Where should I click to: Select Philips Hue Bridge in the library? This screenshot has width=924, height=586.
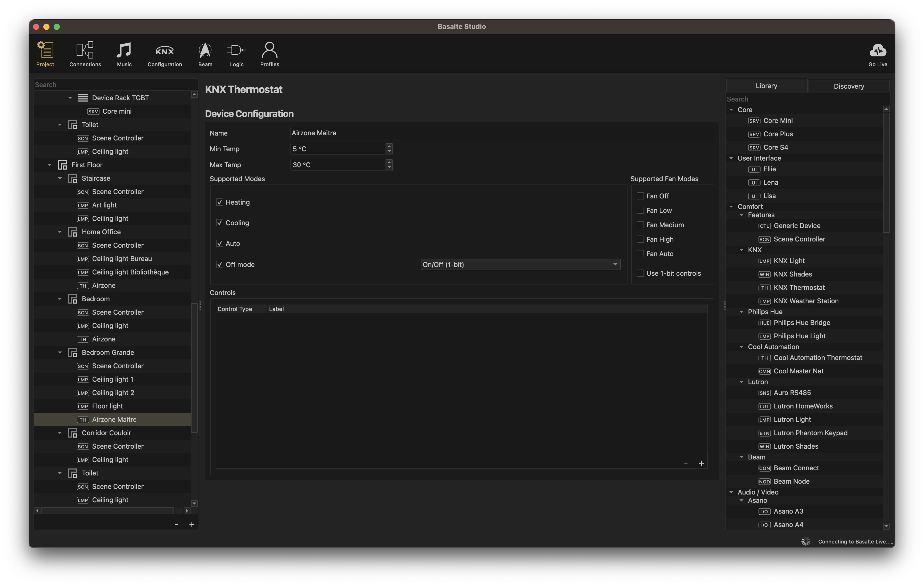[802, 323]
